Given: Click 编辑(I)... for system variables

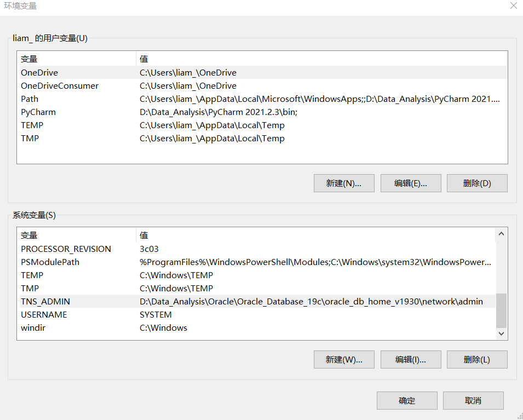Looking at the screenshot, I should 411,359.
